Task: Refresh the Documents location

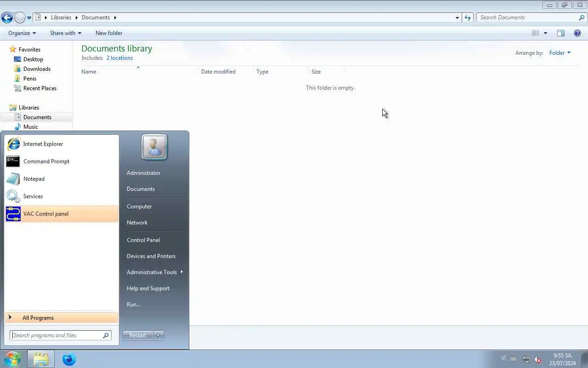Action: (468, 17)
